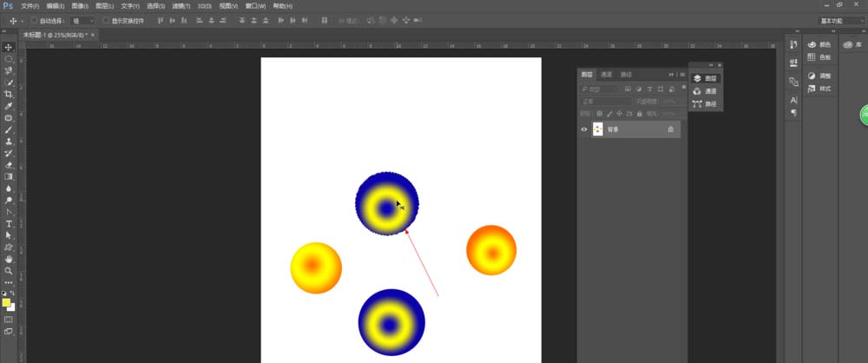Open the layer blend mode 正常 dropdown

click(599, 102)
